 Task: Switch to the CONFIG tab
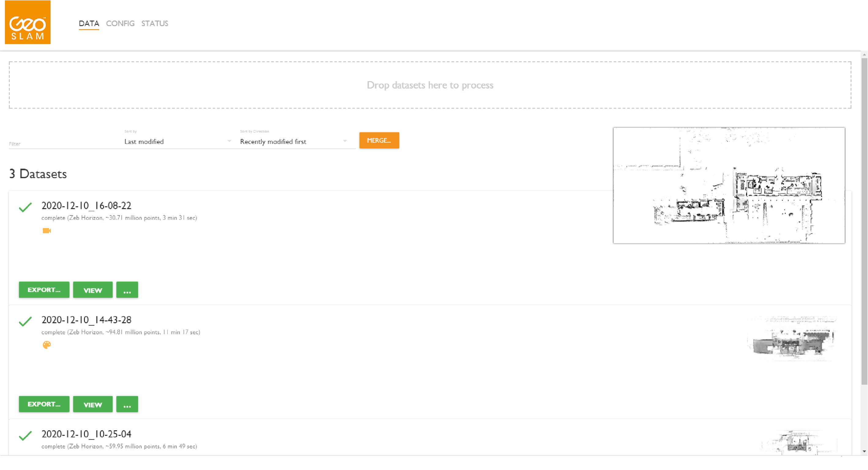pos(120,24)
